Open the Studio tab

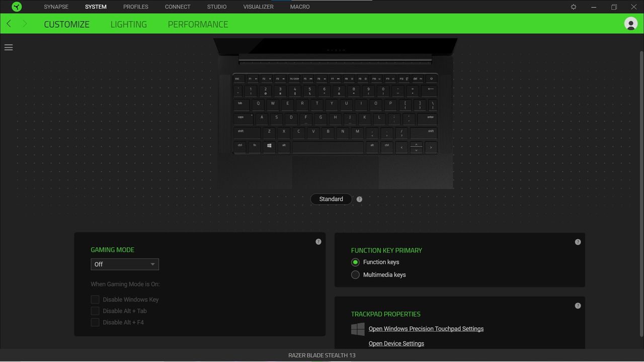point(217,7)
